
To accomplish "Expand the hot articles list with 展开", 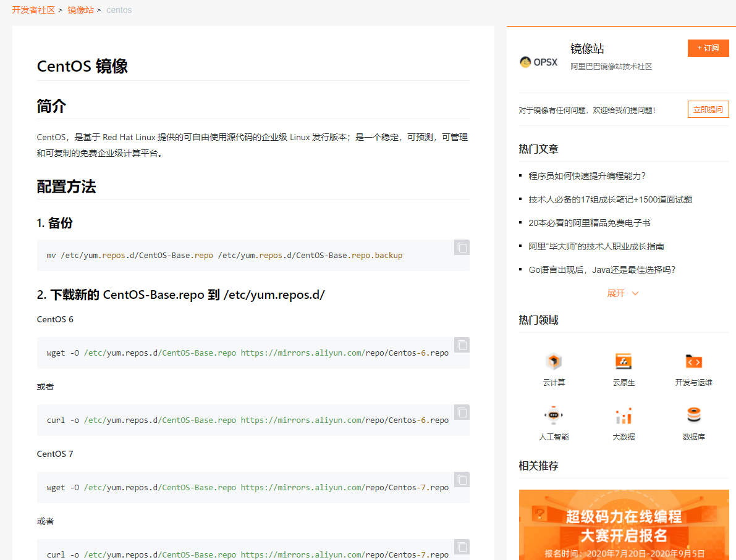I will point(623,294).
